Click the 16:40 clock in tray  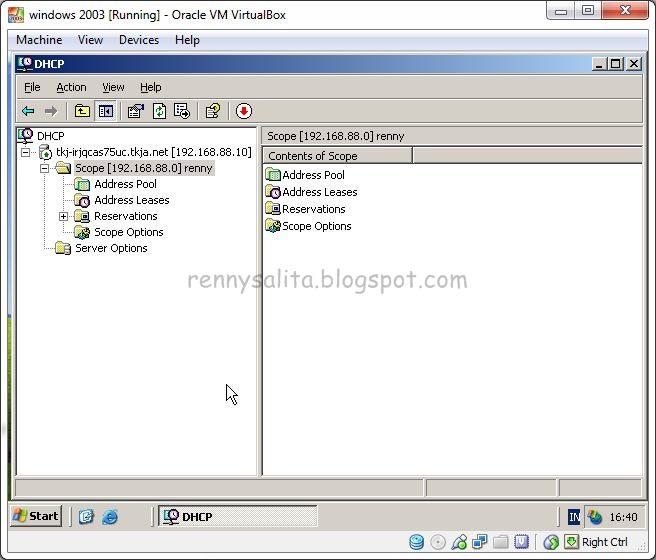click(x=623, y=517)
